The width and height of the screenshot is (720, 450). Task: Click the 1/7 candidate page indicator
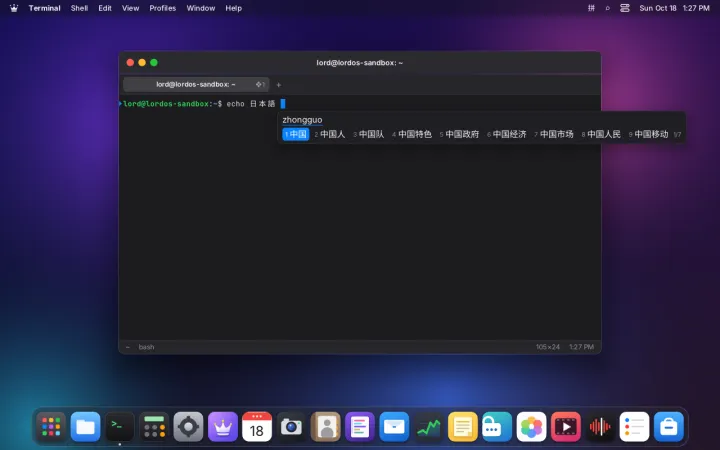[x=677, y=135]
